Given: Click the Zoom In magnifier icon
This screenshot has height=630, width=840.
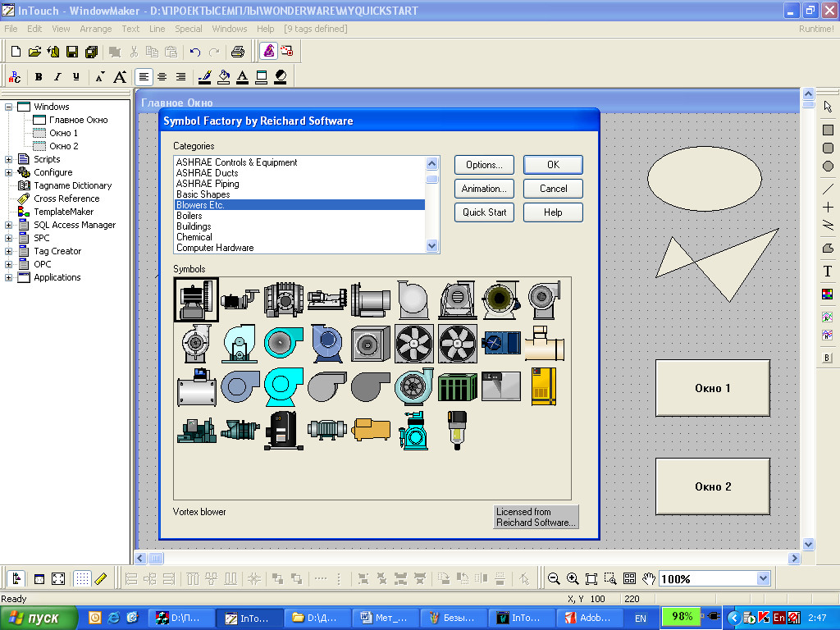Looking at the screenshot, I should [x=573, y=578].
